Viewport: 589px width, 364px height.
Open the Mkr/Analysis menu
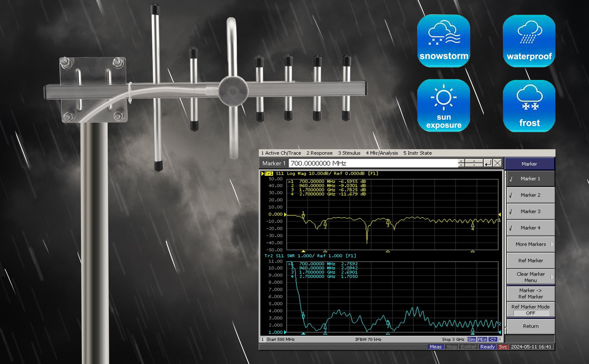(x=382, y=153)
